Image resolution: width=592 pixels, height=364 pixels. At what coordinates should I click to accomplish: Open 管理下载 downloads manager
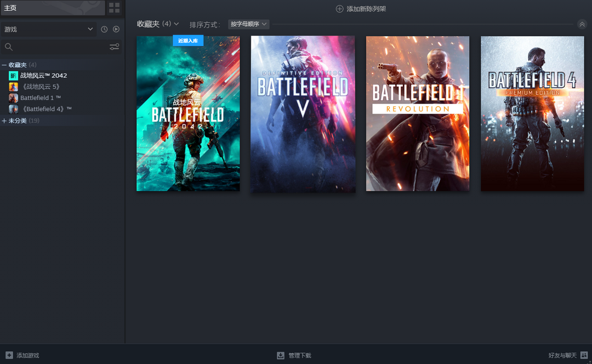click(x=294, y=355)
